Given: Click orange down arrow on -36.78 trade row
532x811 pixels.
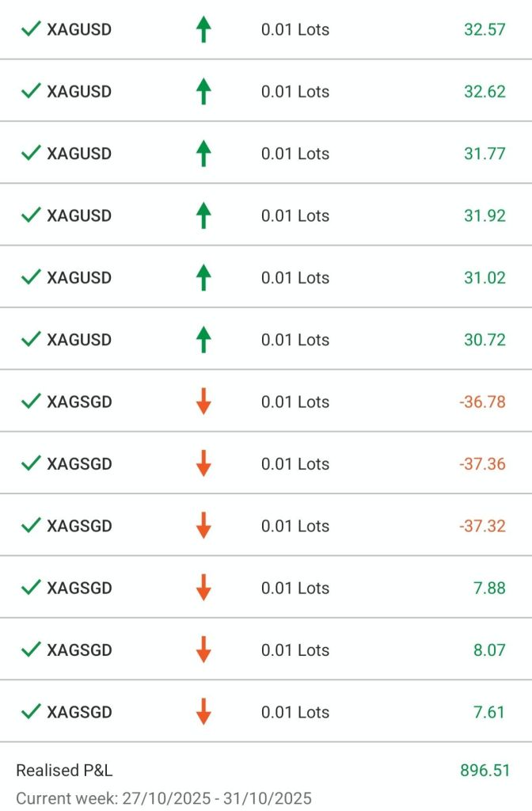Looking at the screenshot, I should (x=203, y=402).
